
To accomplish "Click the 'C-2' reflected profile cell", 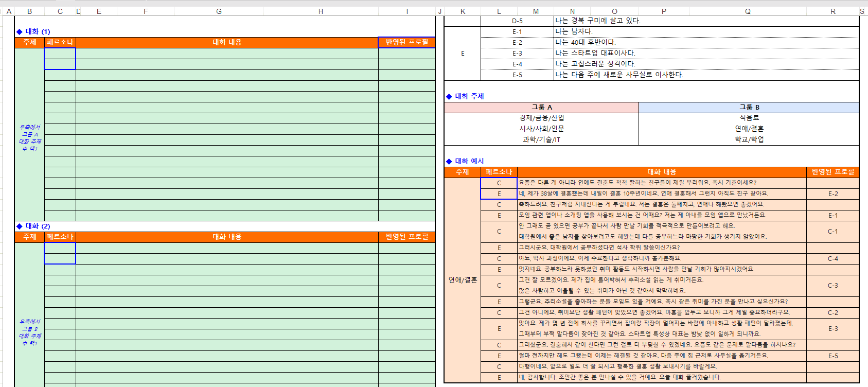I will [833, 312].
